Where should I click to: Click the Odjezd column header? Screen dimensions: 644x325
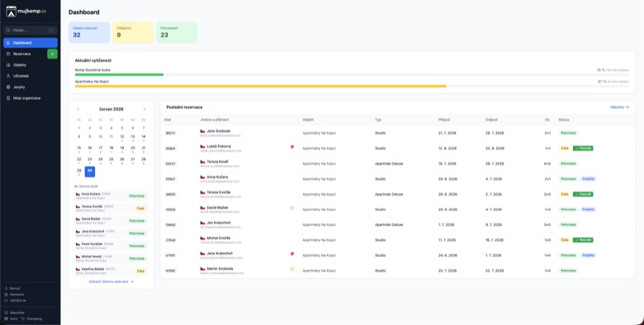(x=491, y=120)
